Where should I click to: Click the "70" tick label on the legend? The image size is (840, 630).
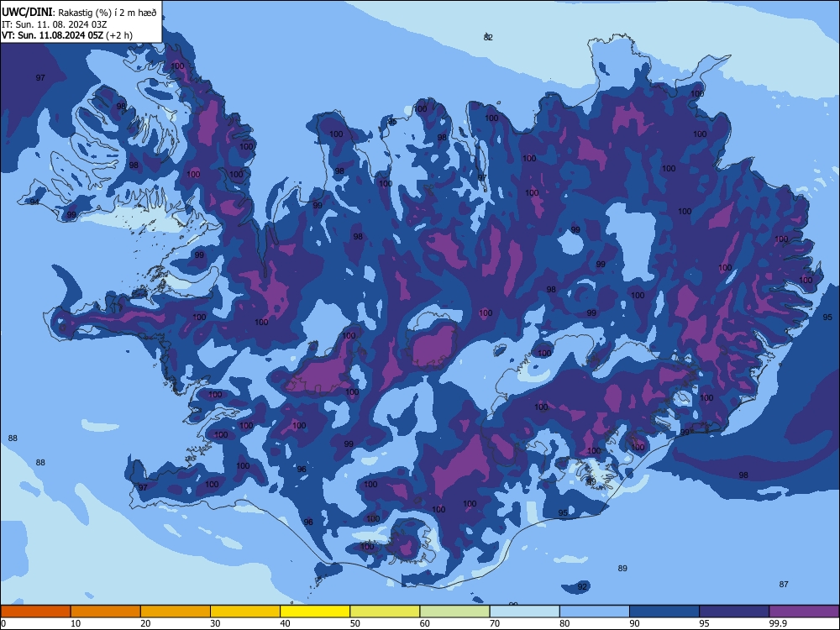pyautogui.click(x=495, y=623)
